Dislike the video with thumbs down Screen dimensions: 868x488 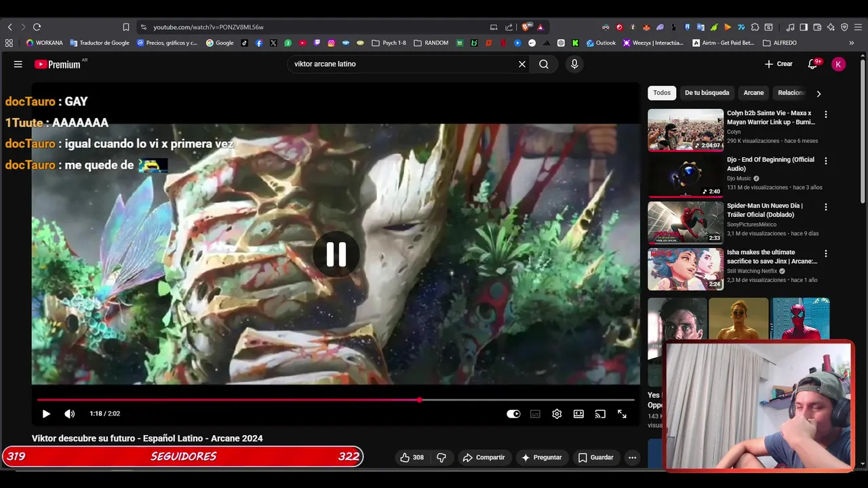(x=441, y=457)
